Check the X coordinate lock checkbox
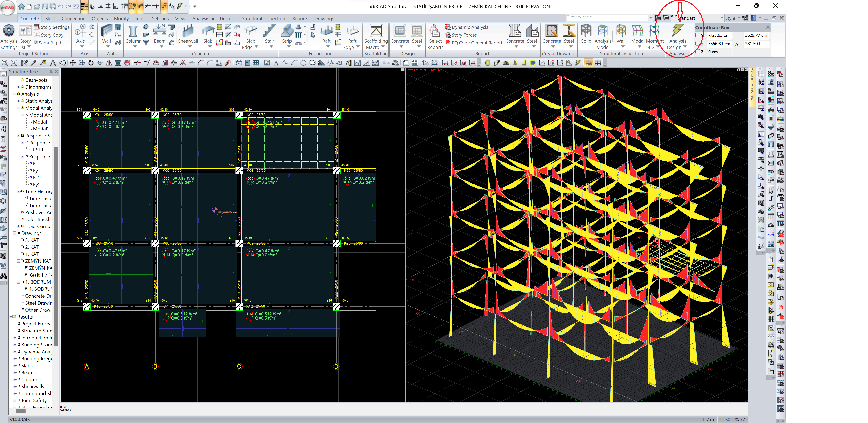This screenshot has height=423, width=868. coord(698,35)
